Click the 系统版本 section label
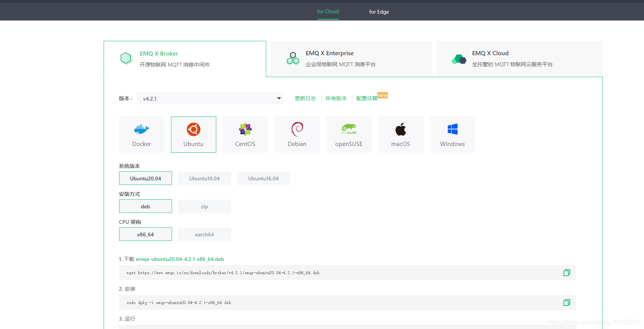This screenshot has width=644, height=329. pos(130,166)
